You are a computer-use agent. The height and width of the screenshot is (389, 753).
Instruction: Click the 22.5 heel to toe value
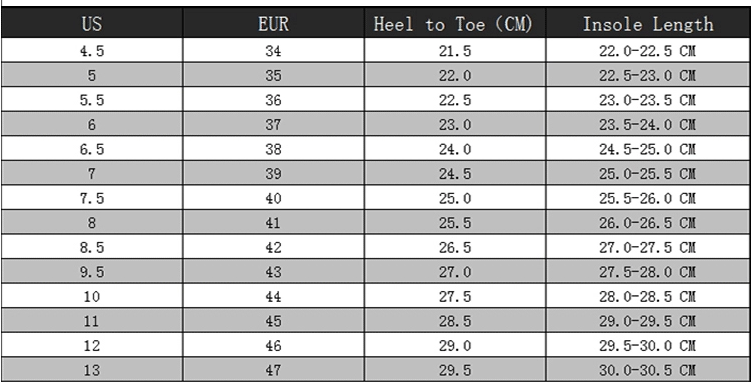(455, 99)
